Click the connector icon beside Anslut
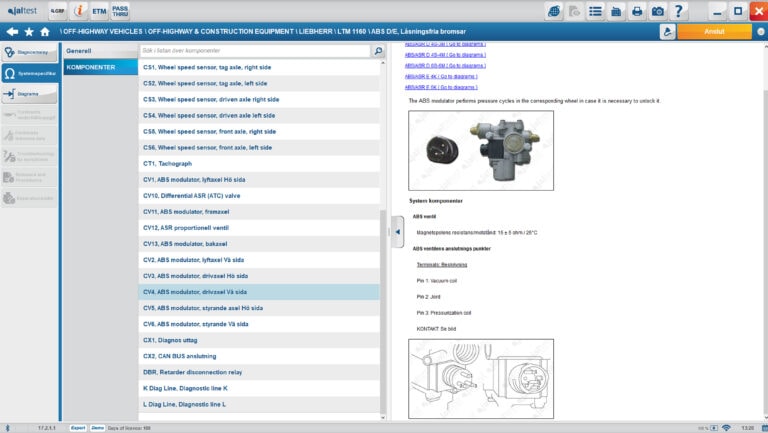 click(667, 31)
